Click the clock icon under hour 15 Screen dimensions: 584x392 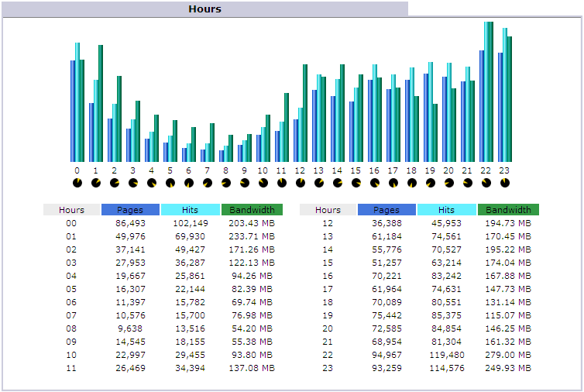[356, 183]
